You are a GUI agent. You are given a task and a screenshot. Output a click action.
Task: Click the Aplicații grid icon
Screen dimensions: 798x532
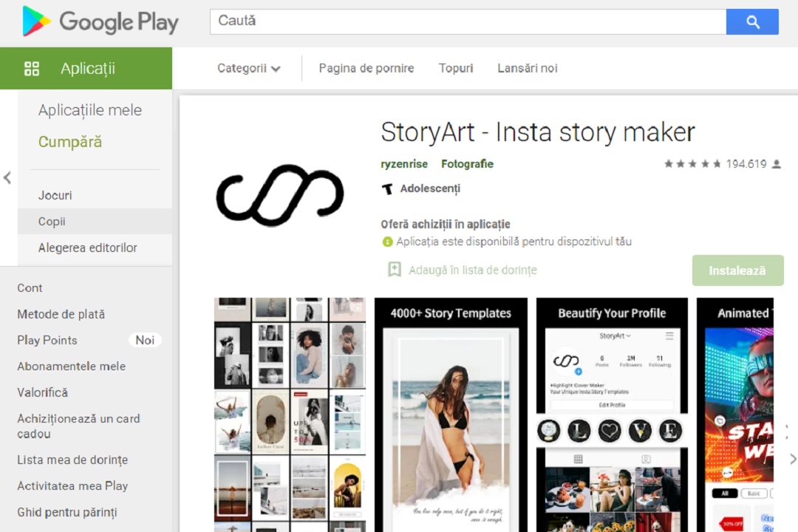point(32,68)
